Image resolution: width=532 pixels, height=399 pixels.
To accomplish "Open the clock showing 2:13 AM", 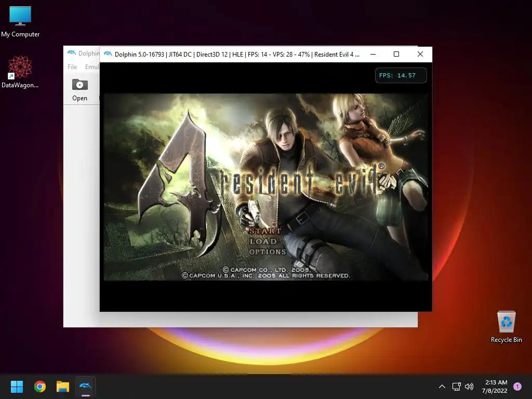I will pos(495,387).
